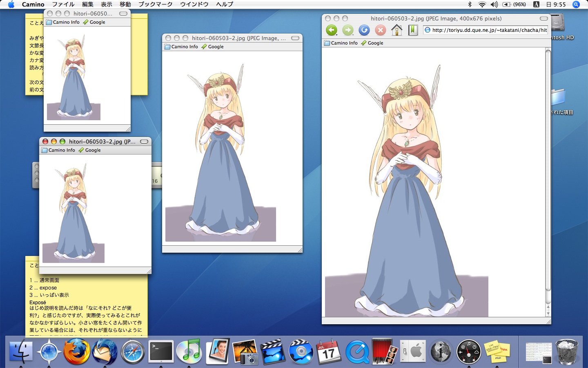The image size is (588, 368).
Task: Click the globe site icon in the address bar
Action: tap(428, 30)
